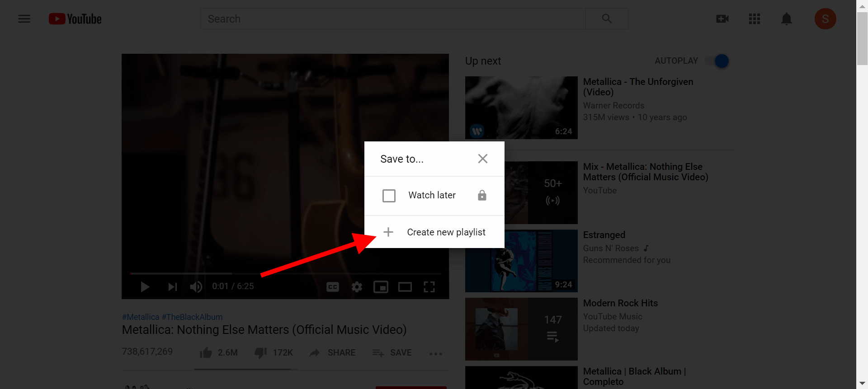Open the Warner Records channel
868x389 pixels.
coord(613,105)
